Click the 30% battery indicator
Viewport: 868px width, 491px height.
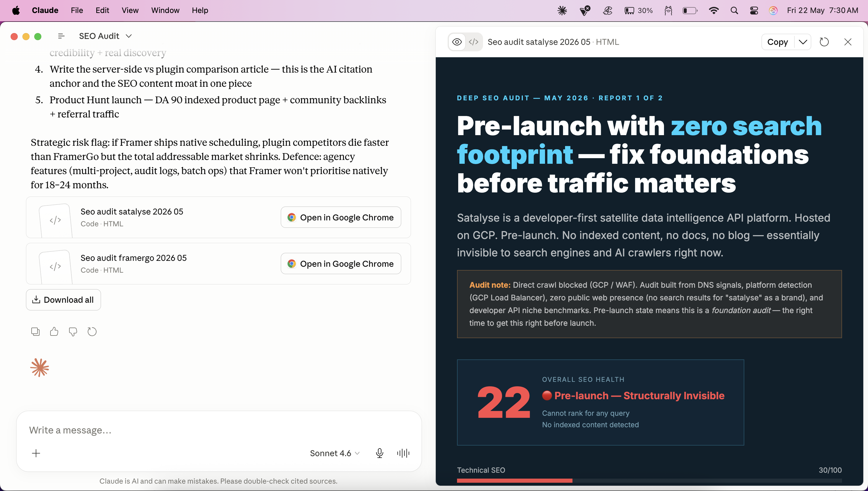tap(638, 10)
